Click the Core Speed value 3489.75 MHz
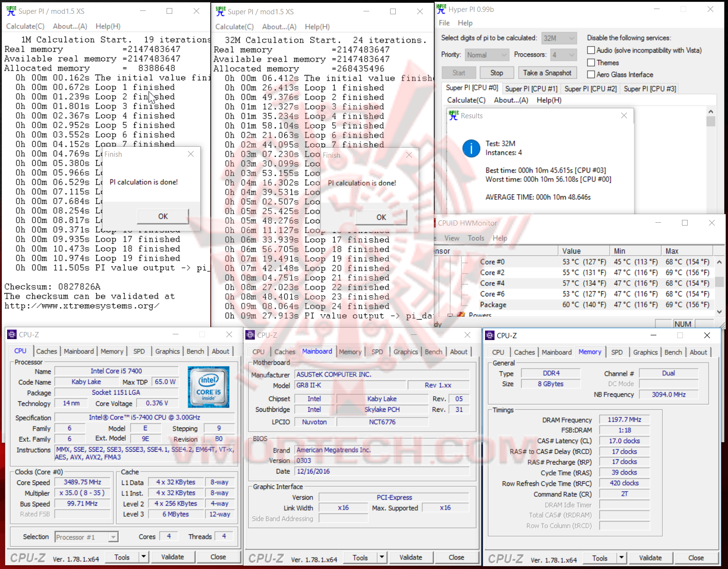 83,482
